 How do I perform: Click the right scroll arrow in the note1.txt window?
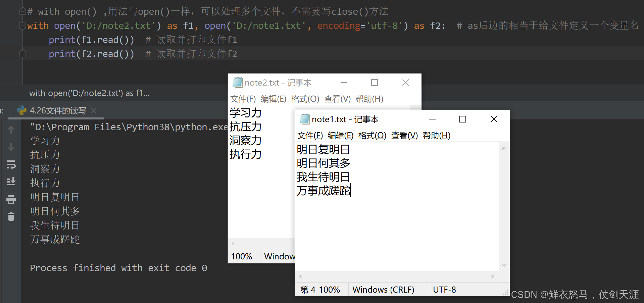point(492,276)
